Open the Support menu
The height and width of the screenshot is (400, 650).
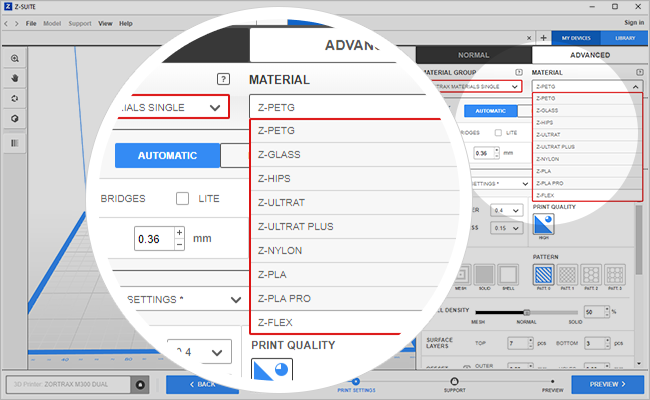pos(80,24)
